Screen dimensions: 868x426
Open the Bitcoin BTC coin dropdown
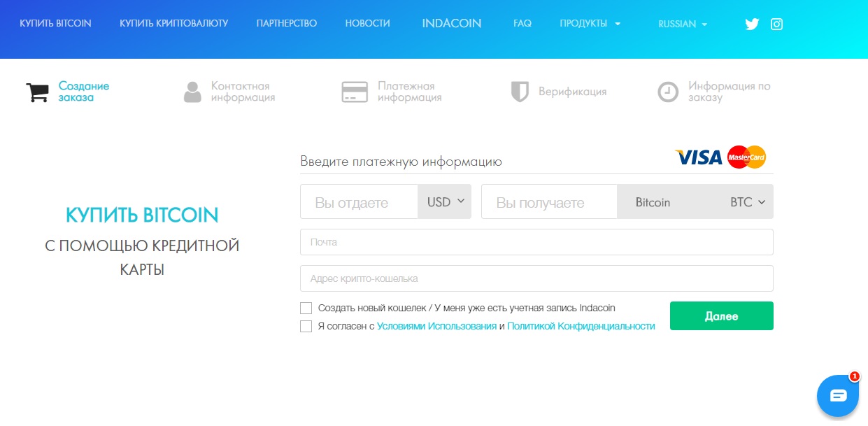point(695,202)
